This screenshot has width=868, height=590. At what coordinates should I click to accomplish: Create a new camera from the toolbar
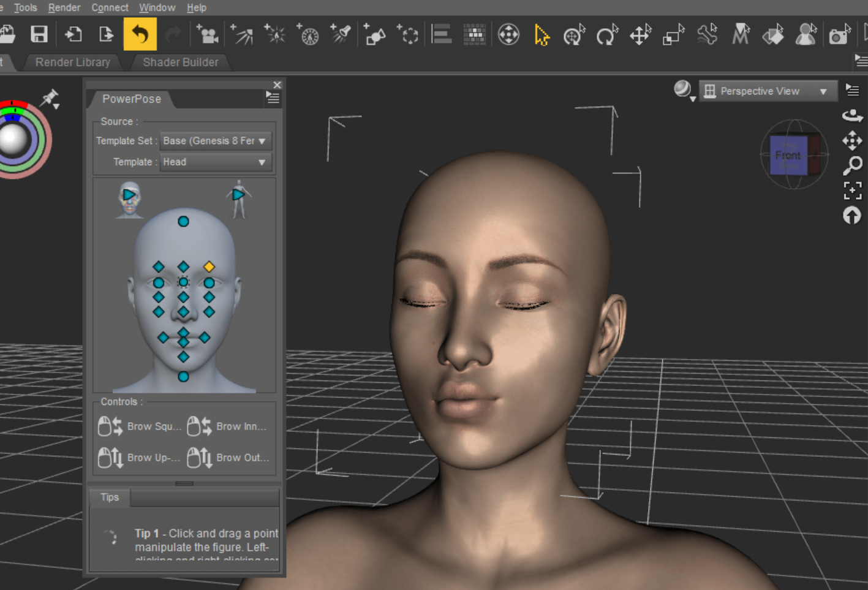tap(208, 34)
